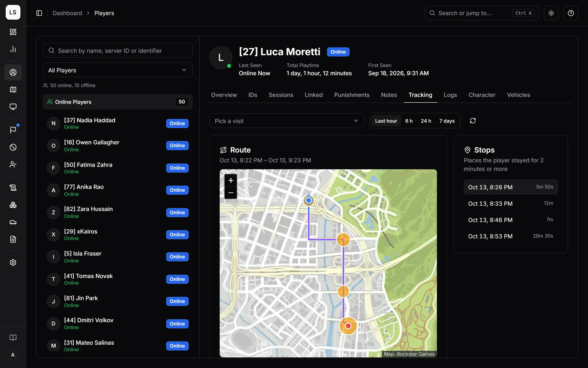Open the flag reports icon with notification
Screen dimensions: 588x368
pyautogui.click(x=13, y=130)
